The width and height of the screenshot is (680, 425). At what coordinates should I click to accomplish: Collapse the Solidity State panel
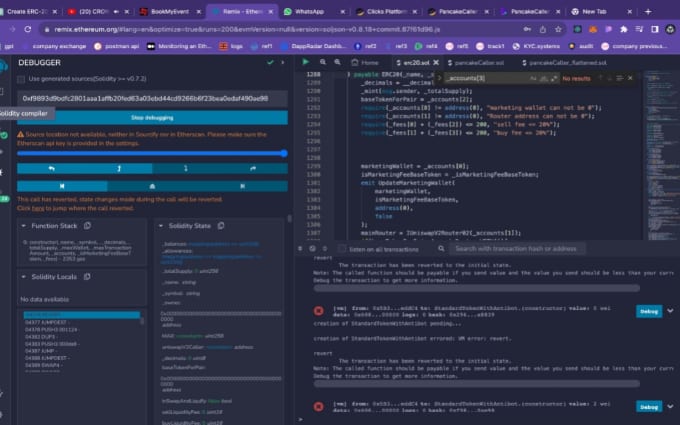pos(160,226)
